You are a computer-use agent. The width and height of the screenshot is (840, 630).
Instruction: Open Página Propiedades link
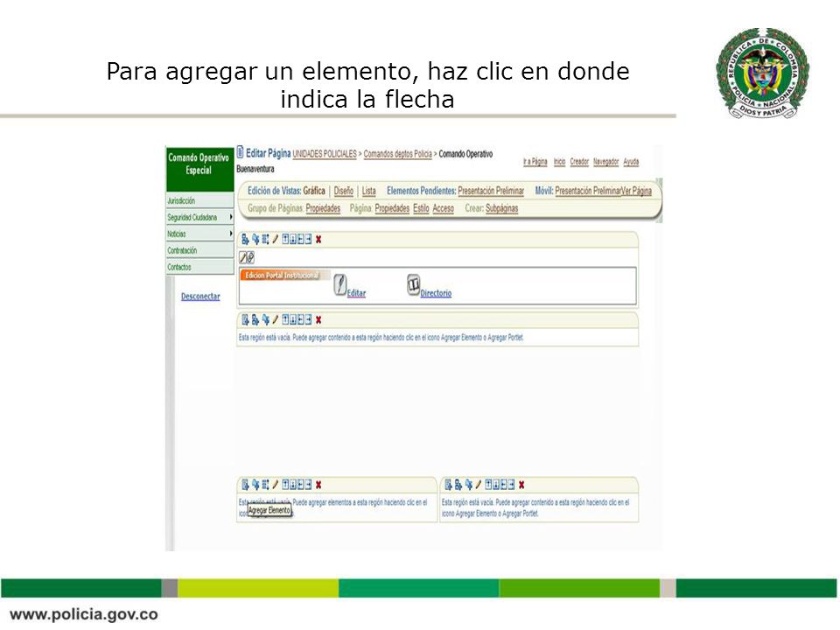[392, 208]
